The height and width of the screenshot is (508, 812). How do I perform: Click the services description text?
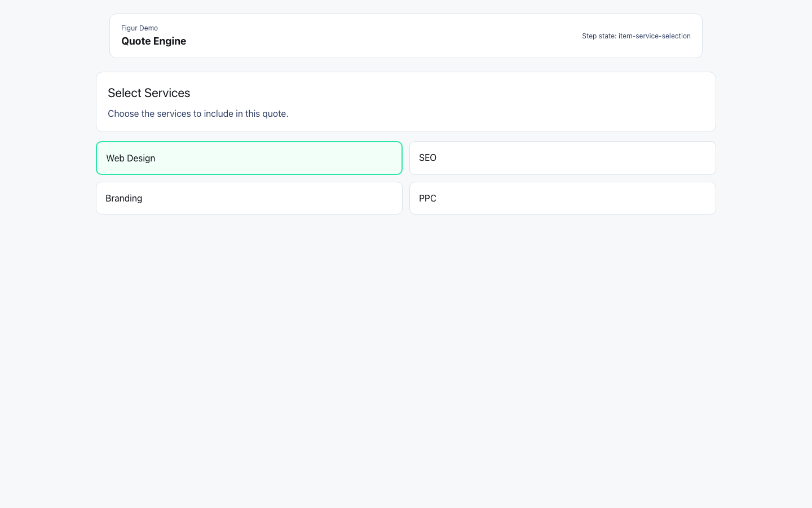tap(198, 113)
